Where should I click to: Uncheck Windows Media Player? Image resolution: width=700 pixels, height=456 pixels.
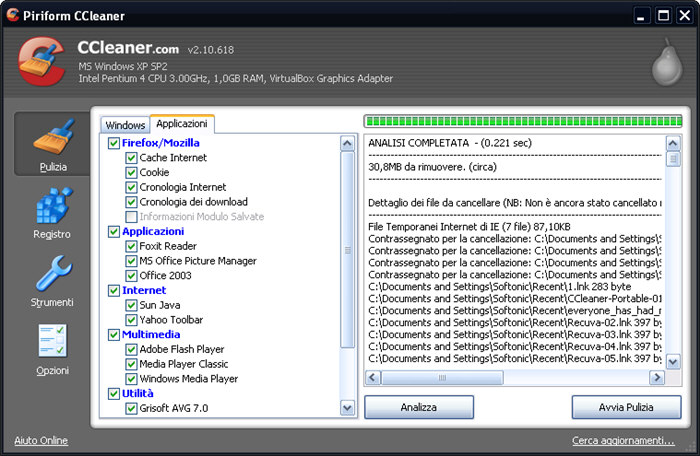tap(131, 379)
